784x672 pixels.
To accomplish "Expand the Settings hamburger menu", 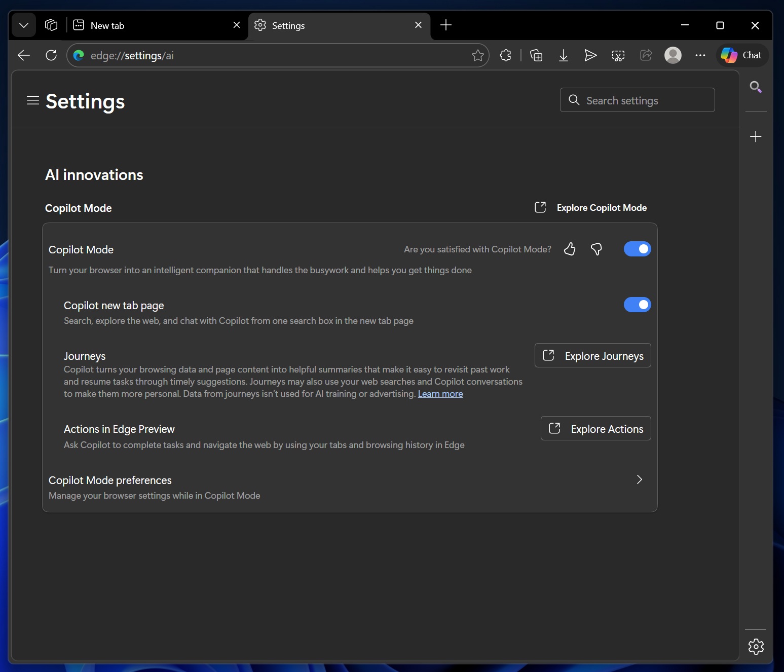I will [32, 100].
